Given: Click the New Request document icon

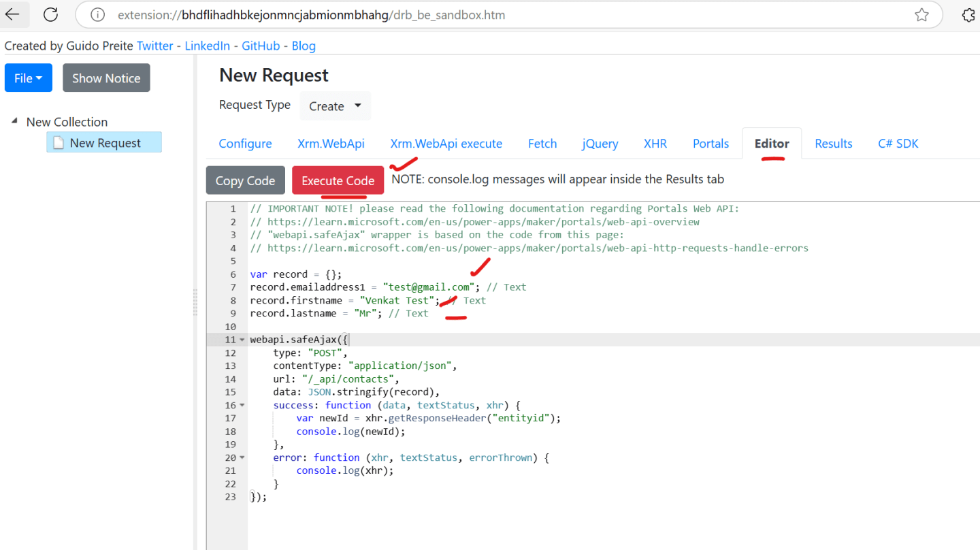Looking at the screenshot, I should click(x=57, y=142).
